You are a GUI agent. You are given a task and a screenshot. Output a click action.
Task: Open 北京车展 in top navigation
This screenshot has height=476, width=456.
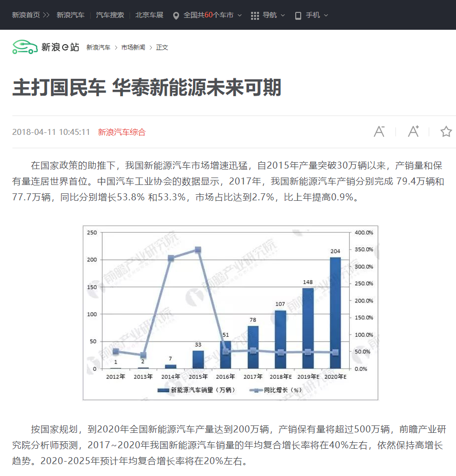149,15
